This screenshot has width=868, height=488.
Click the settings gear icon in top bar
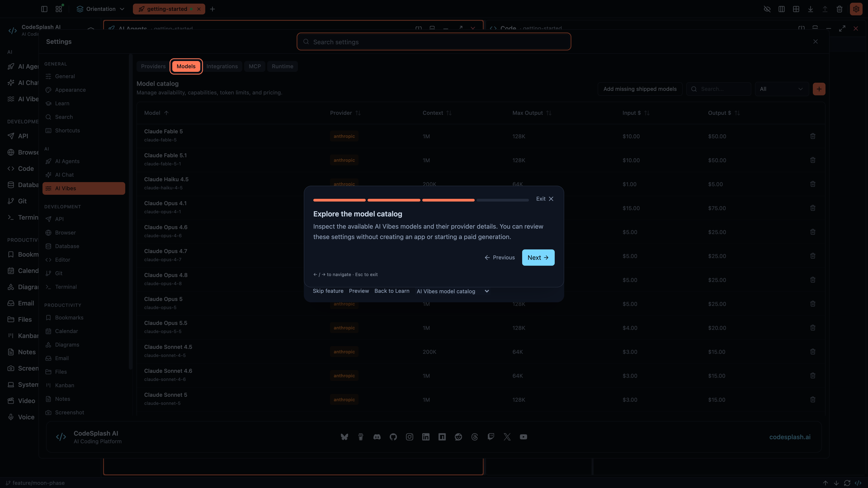[856, 9]
